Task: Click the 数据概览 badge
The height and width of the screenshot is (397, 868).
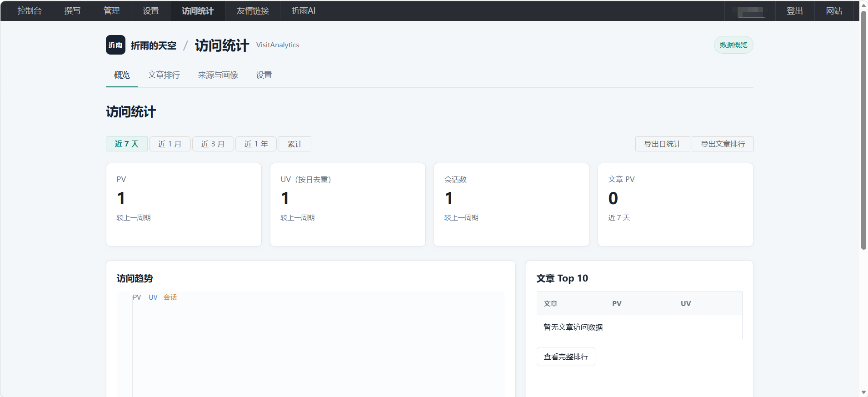Action: [x=733, y=45]
